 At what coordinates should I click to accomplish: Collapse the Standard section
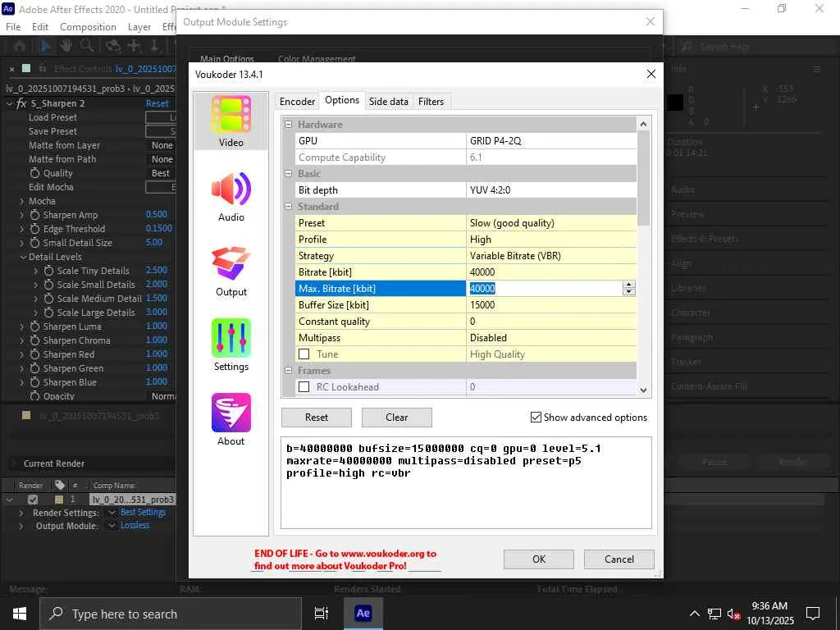click(x=288, y=206)
